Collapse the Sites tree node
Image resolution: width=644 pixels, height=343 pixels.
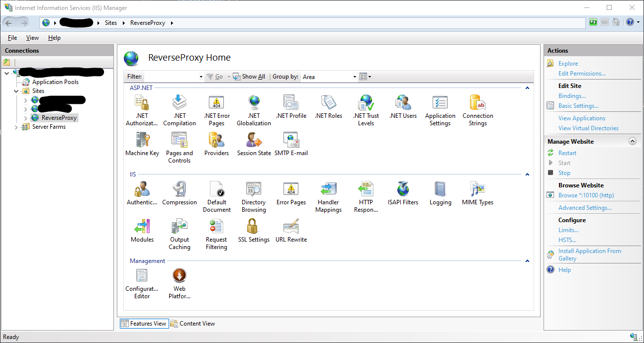click(x=16, y=91)
